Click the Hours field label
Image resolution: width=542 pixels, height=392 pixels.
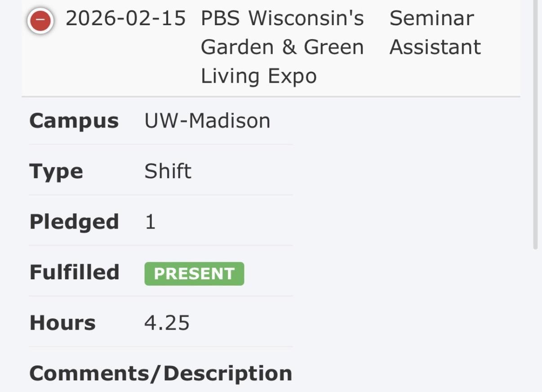[62, 323]
